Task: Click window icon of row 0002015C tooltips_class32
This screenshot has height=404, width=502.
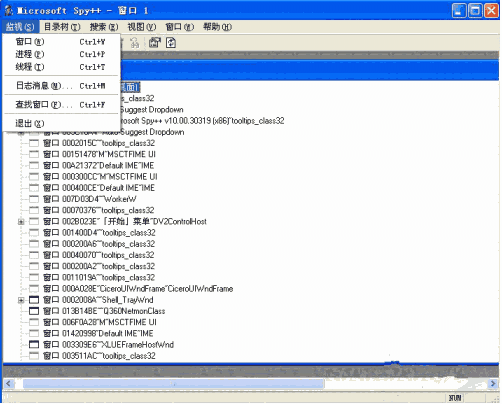Action: tap(34, 143)
